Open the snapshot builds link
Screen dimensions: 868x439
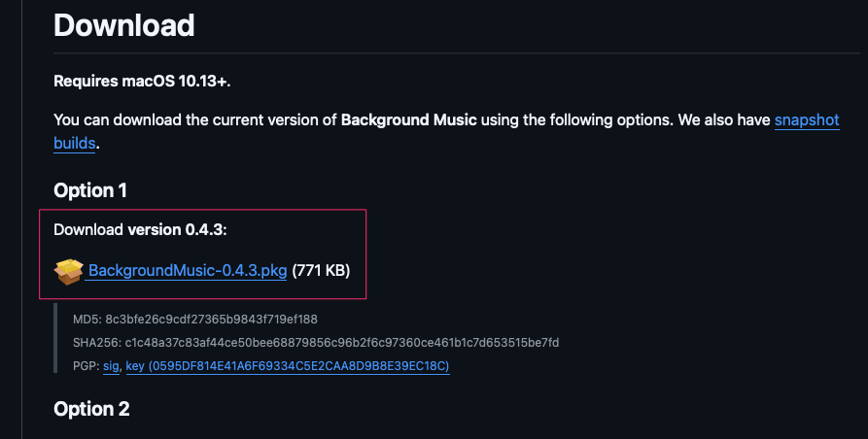click(x=806, y=120)
